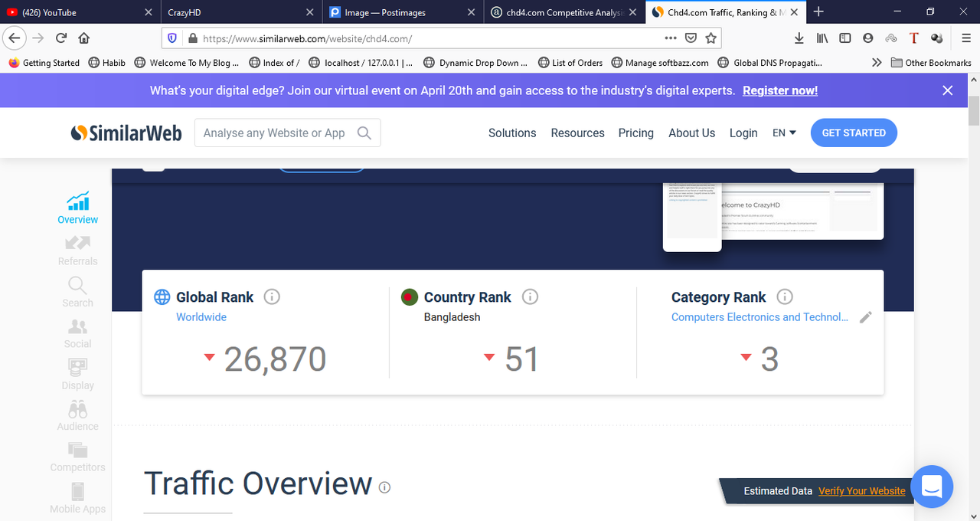Open the chat support bubble
980x521 pixels.
tap(932, 487)
